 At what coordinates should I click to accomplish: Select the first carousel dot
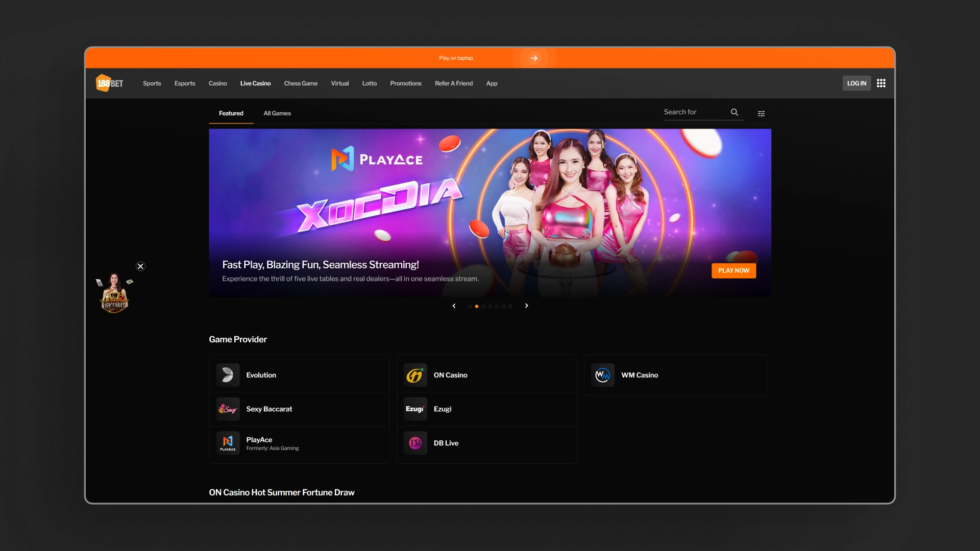[470, 306]
